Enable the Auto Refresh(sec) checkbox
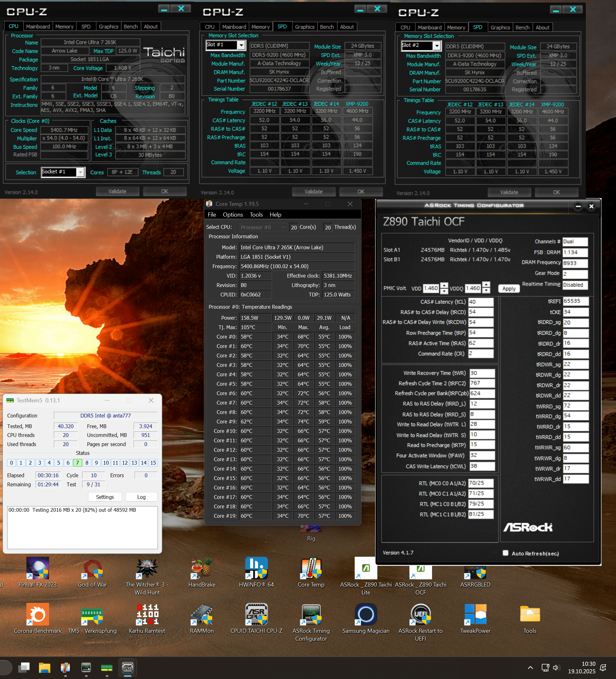The image size is (616, 679). tap(505, 553)
